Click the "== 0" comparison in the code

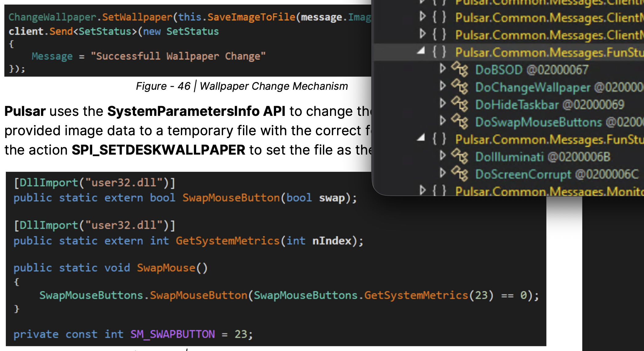click(514, 295)
